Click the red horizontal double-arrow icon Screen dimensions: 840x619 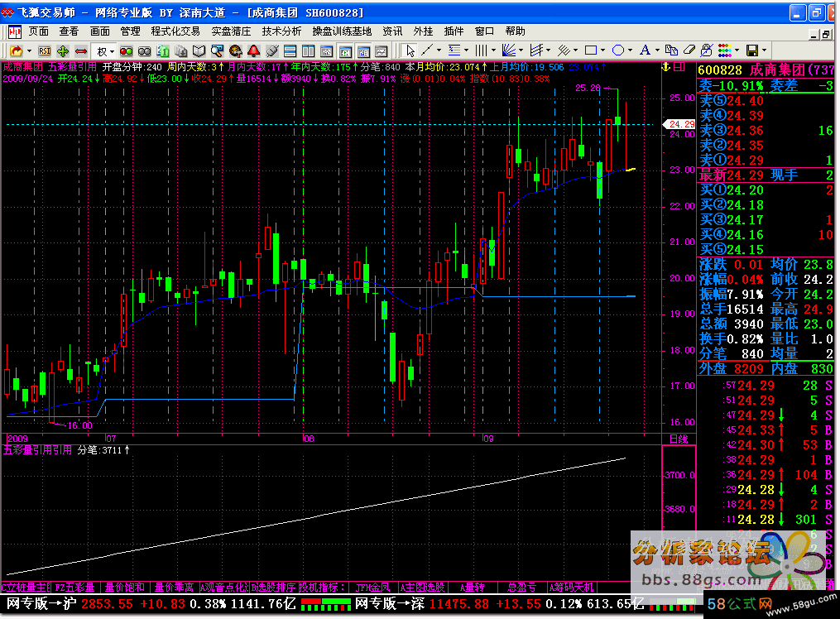coord(81,50)
